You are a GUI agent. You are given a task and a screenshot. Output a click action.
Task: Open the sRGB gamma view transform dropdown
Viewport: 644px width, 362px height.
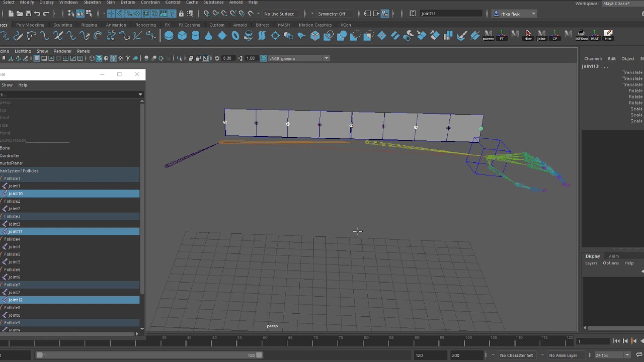[x=298, y=58]
